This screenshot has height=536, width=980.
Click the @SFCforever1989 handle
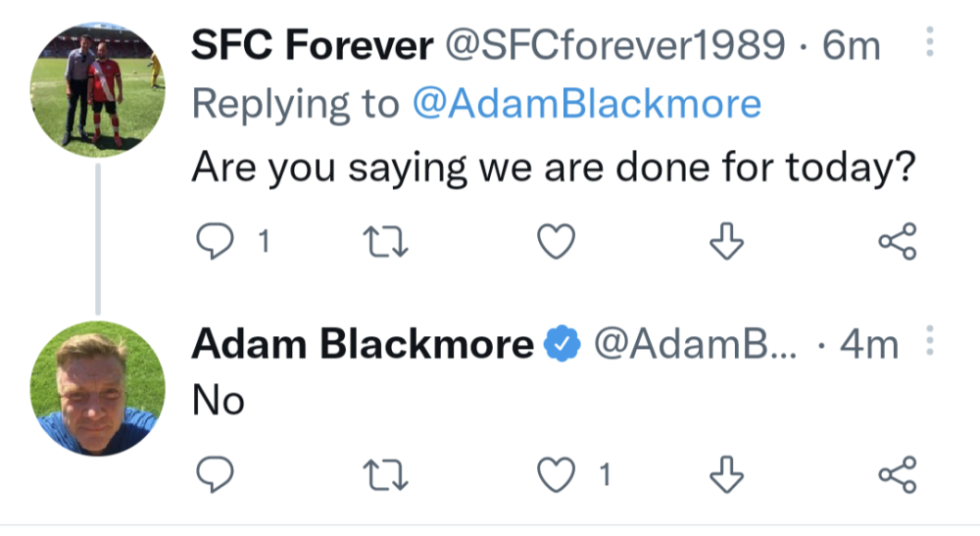click(615, 44)
